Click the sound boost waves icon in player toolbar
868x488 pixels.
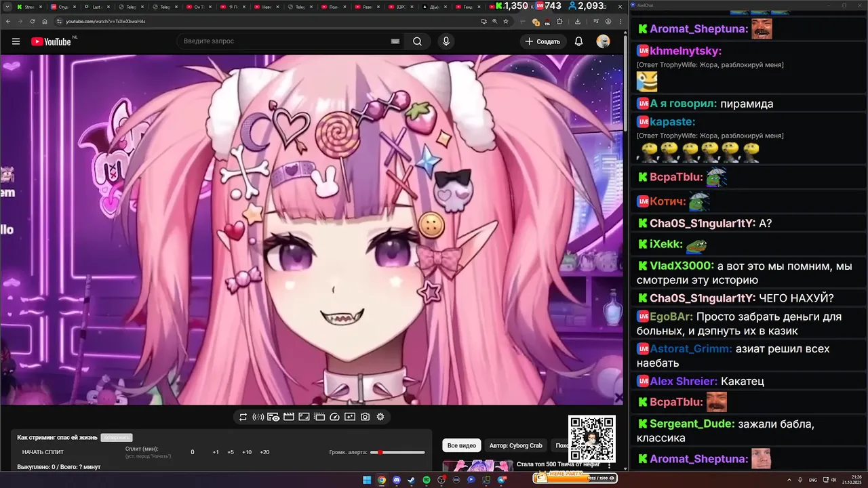[x=258, y=417]
